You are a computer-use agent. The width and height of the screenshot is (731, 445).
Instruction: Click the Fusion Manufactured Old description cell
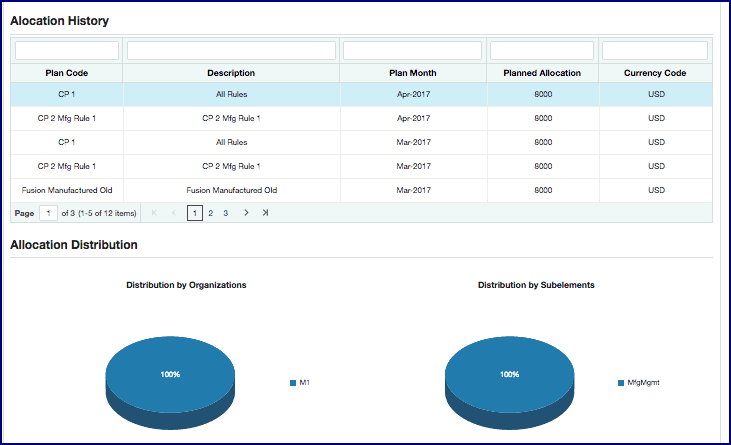coord(231,190)
